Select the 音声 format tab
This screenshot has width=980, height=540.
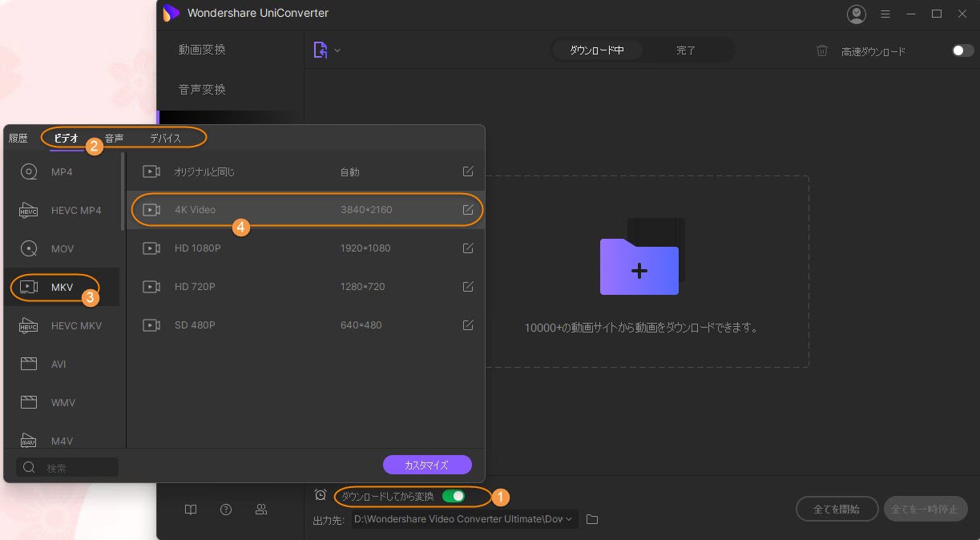tap(115, 139)
